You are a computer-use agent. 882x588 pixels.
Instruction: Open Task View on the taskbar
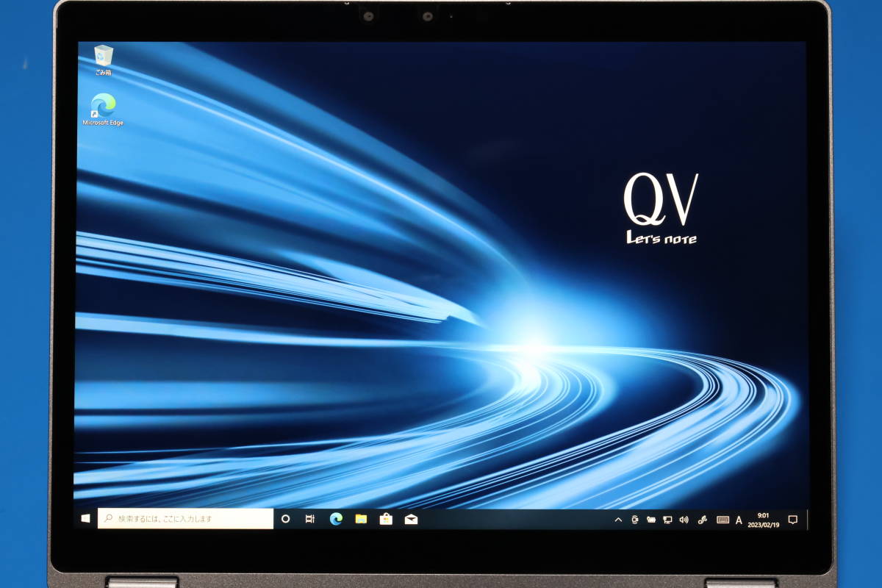click(x=310, y=519)
